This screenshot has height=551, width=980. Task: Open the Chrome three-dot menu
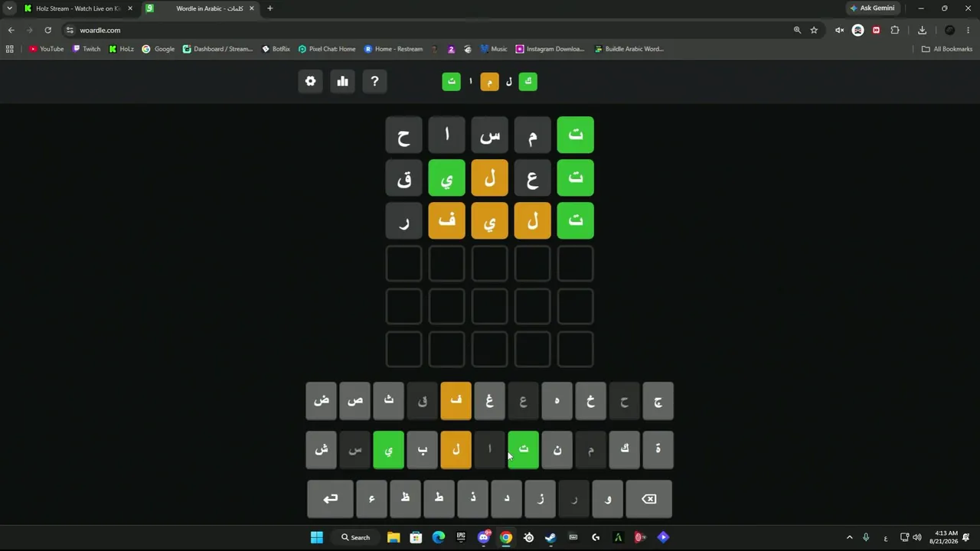969,30
